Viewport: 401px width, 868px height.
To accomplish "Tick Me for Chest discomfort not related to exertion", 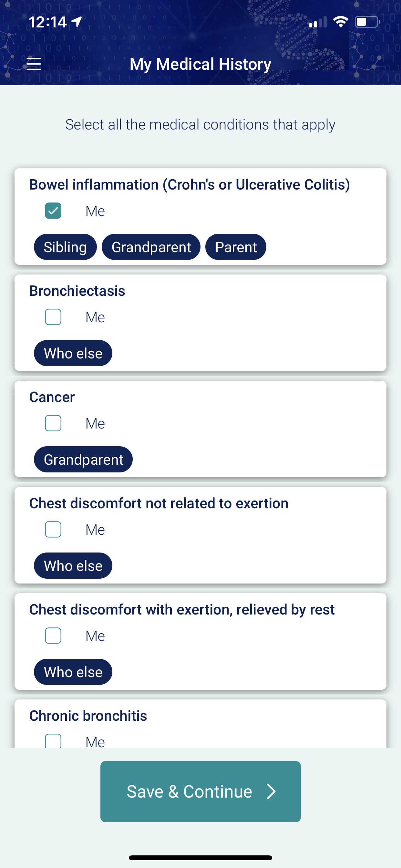I will pyautogui.click(x=53, y=529).
